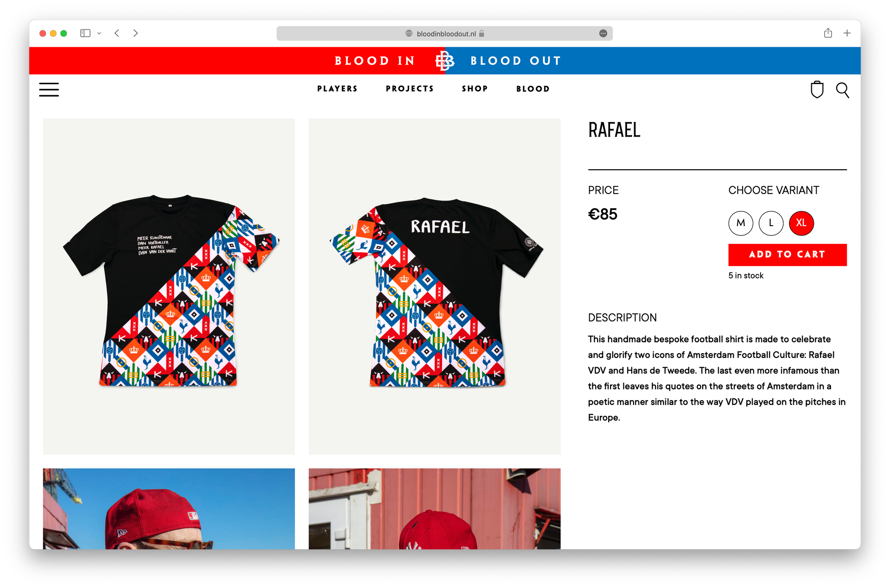Expand the sidebar dropdown chevron
The width and height of the screenshot is (890, 588).
99,33
